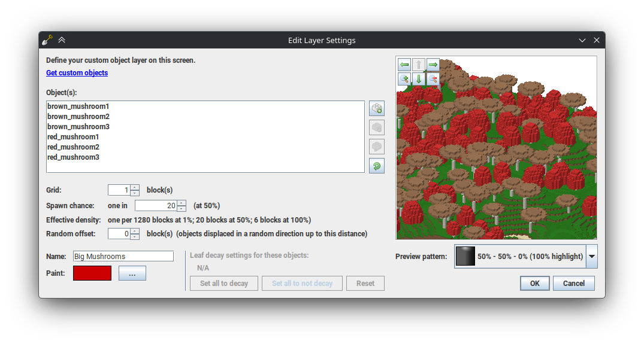Image resolution: width=644 pixels, height=344 pixels.
Task: Click the shovel app icon in the title bar
Action: tap(47, 39)
